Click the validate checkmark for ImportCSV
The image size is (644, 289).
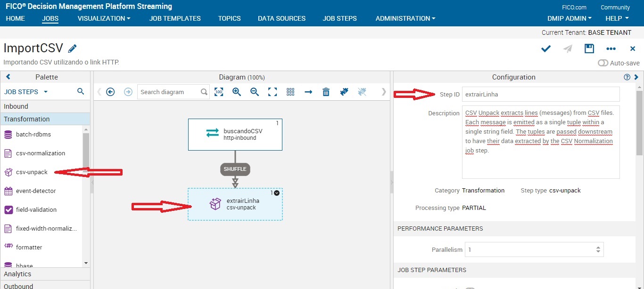click(545, 48)
